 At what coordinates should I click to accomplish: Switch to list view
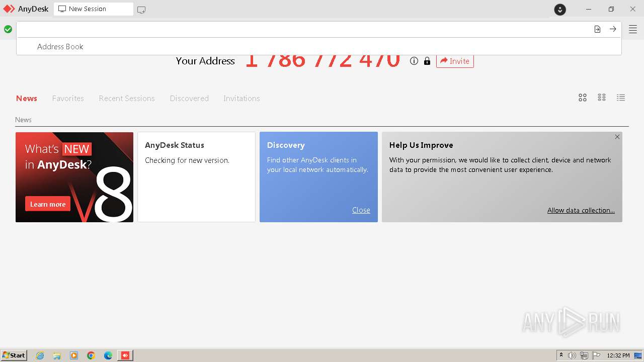point(621,98)
